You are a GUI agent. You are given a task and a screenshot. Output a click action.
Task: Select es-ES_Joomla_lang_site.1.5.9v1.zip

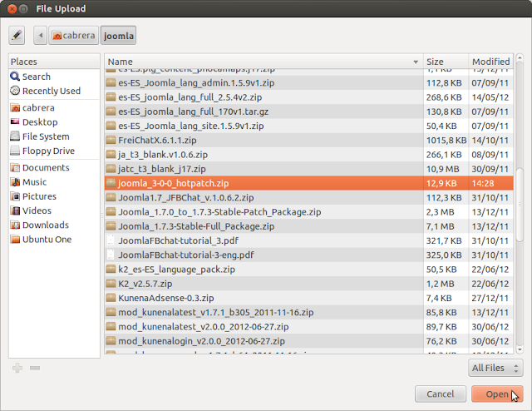pos(308,126)
